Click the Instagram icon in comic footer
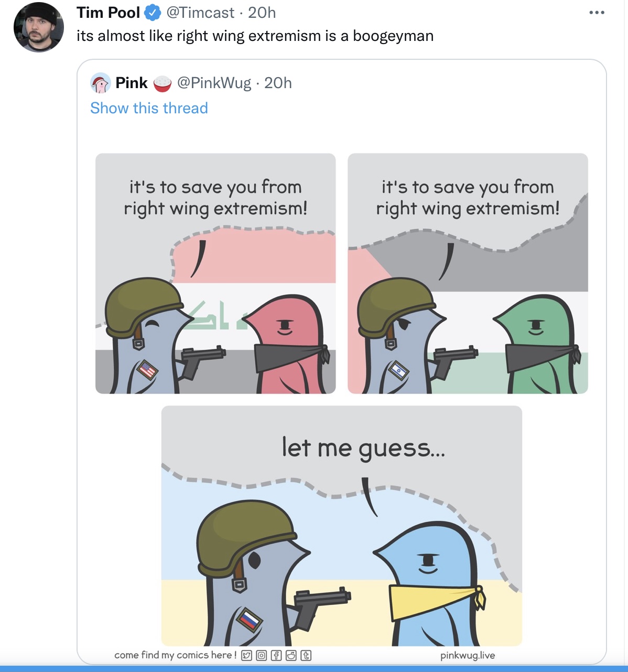628x672 pixels. point(261,655)
